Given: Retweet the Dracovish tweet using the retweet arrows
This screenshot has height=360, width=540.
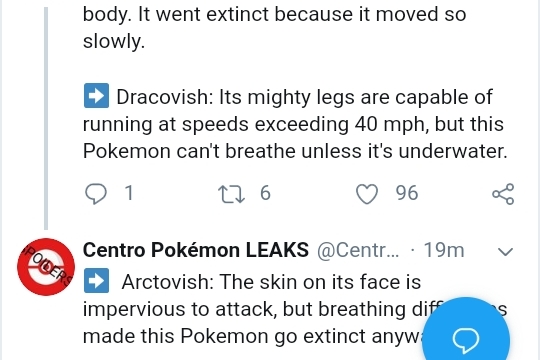Looking at the screenshot, I should (x=232, y=194).
